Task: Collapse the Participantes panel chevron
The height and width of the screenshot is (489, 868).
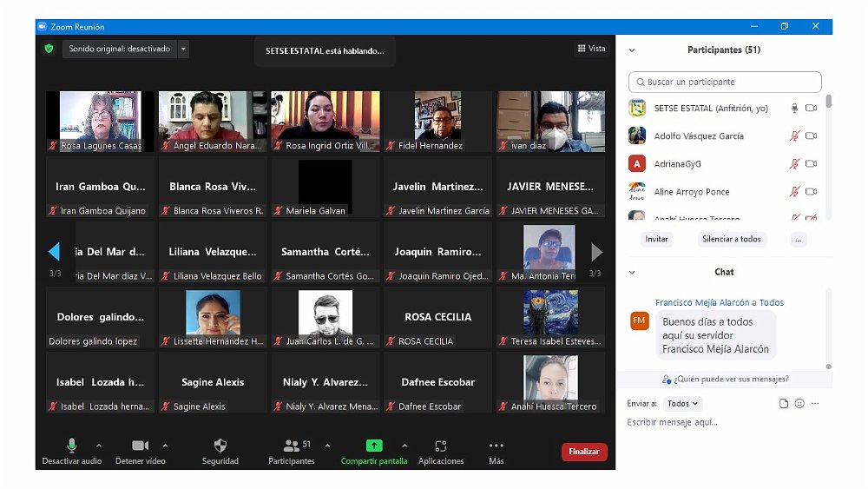Action: (x=632, y=50)
